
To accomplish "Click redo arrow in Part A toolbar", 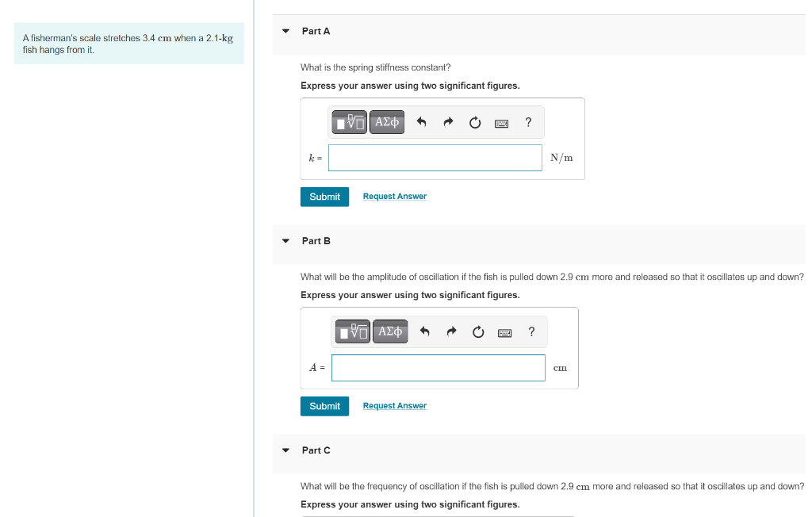I will (x=448, y=122).
